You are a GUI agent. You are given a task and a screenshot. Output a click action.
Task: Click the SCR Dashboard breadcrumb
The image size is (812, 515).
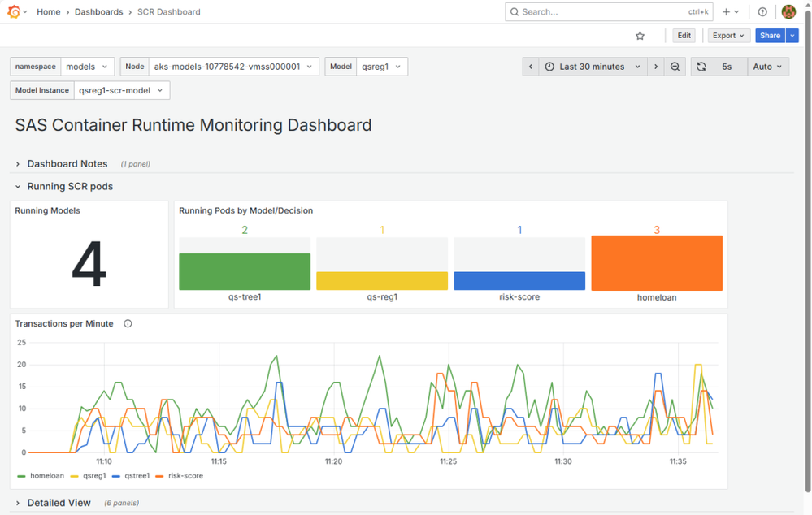pyautogui.click(x=169, y=12)
